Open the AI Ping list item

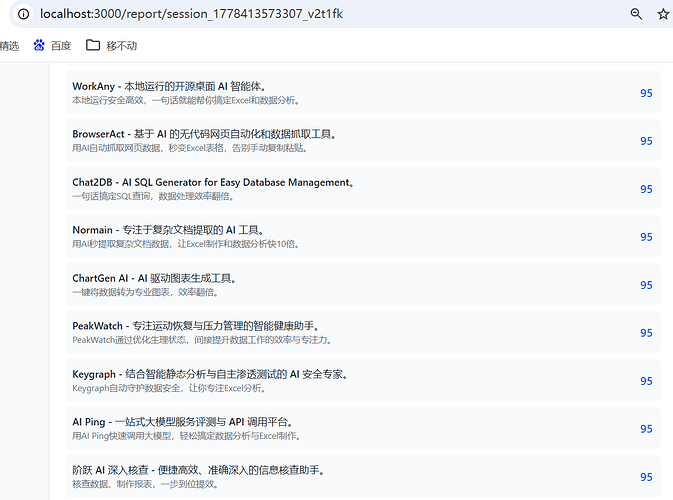tap(363, 428)
